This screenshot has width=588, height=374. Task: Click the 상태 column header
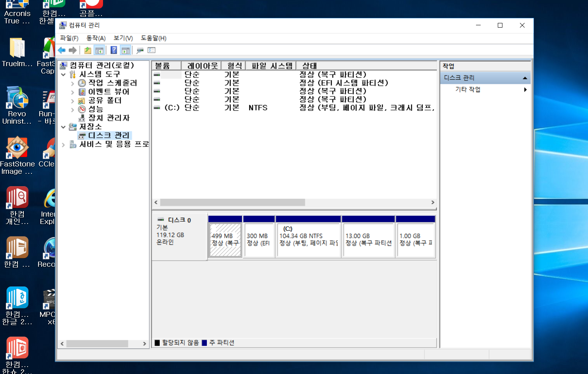point(366,66)
